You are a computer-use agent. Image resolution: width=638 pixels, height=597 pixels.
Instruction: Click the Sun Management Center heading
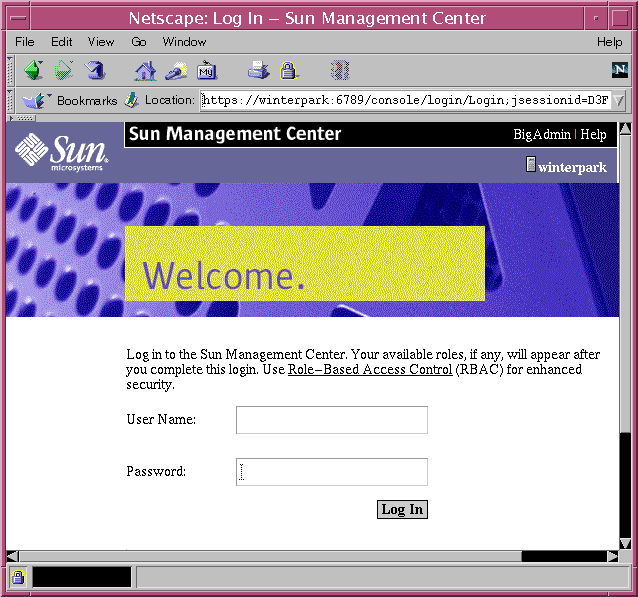coord(235,134)
